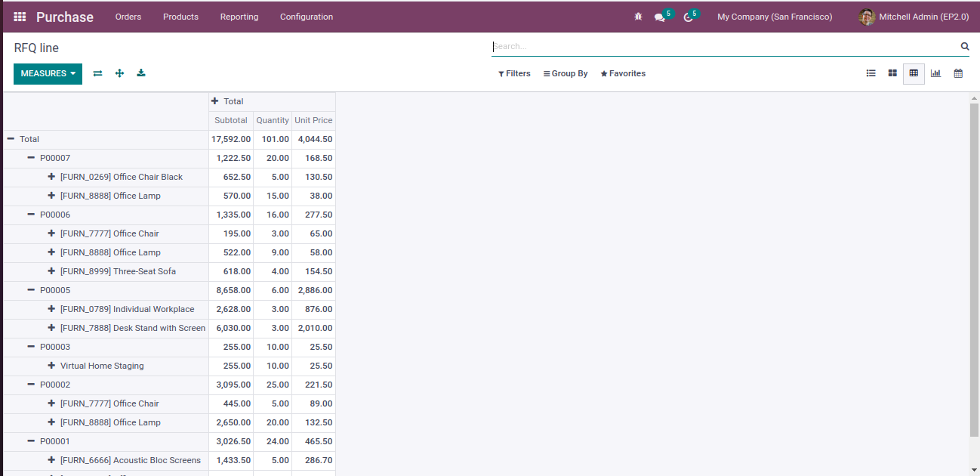
Task: Collapse the P00002 row
Action: [31, 385]
